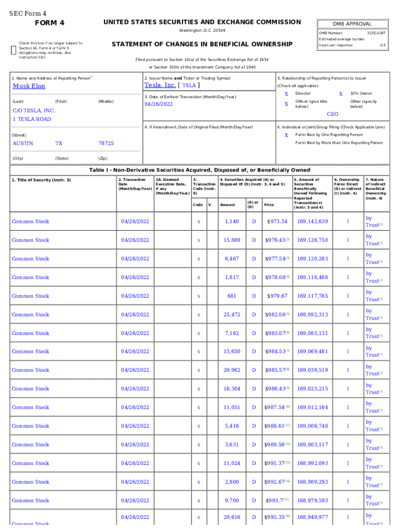The height and width of the screenshot is (532, 400).
Task: Open the Tesla, Inc. issuer link
Action: click(159, 85)
